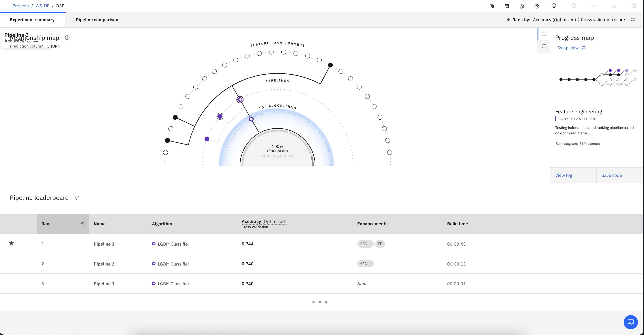Select the legend list view icon
Image resolution: width=644 pixels, height=335 pixels.
click(544, 46)
